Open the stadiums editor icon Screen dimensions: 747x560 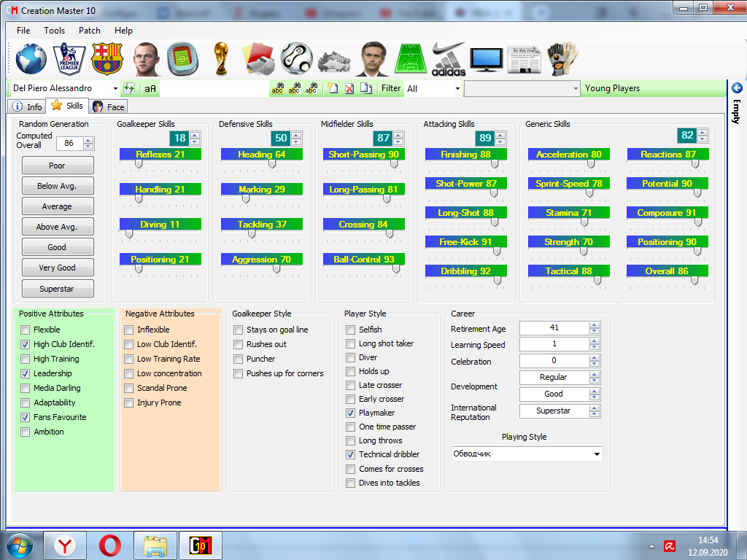point(182,59)
